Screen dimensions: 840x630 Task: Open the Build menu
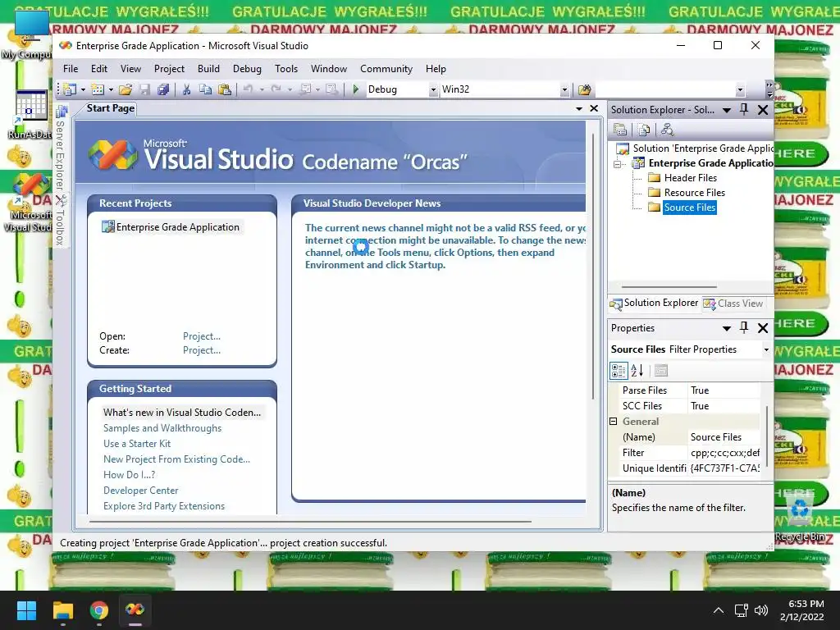click(x=208, y=69)
